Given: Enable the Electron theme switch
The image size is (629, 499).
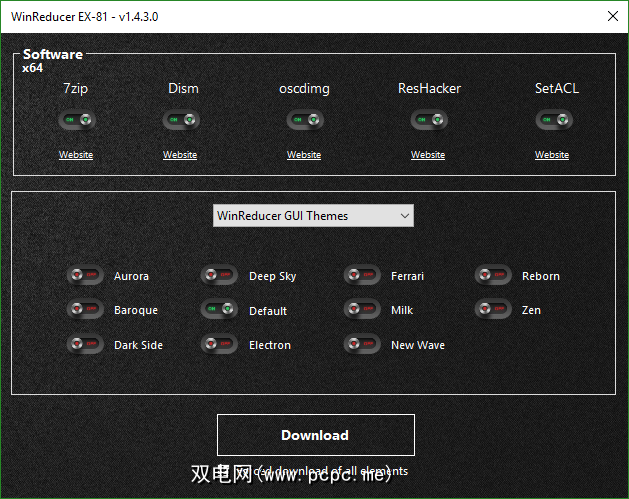Looking at the screenshot, I should click(x=219, y=344).
